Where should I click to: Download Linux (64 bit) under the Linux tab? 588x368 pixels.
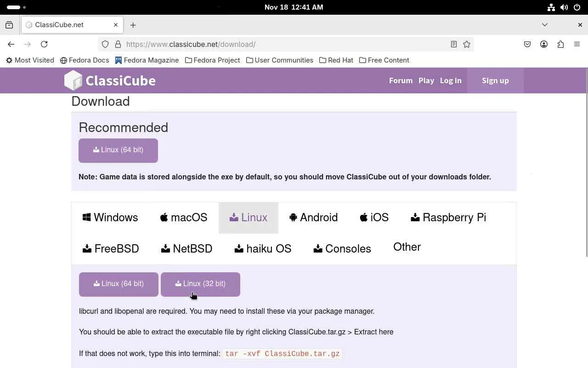[119, 284]
